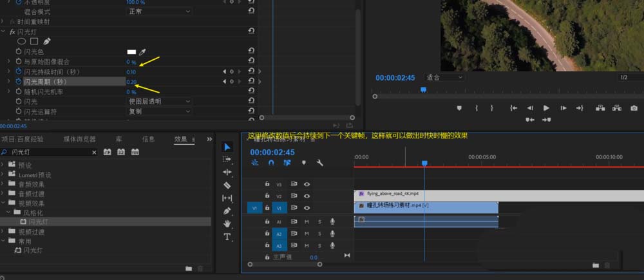Switch to the 媒体浏览器 tab
The width and height of the screenshot is (644, 280).
(x=79, y=139)
